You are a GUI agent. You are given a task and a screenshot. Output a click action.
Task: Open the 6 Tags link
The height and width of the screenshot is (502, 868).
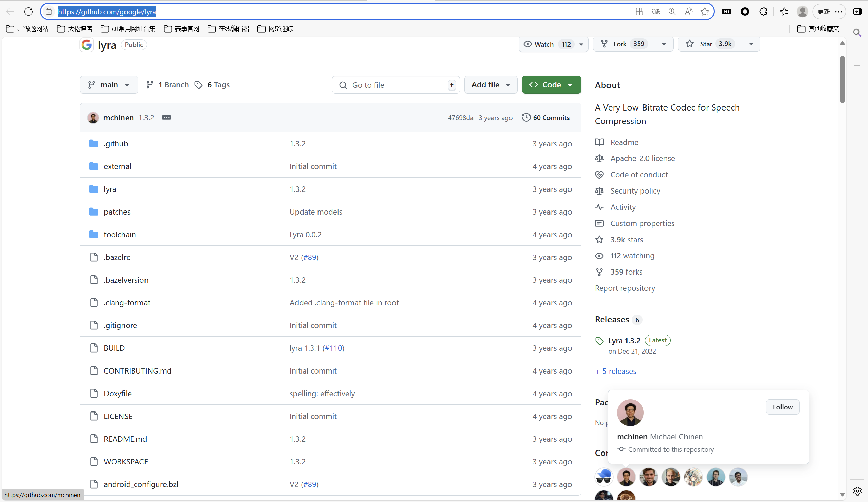[x=212, y=85]
